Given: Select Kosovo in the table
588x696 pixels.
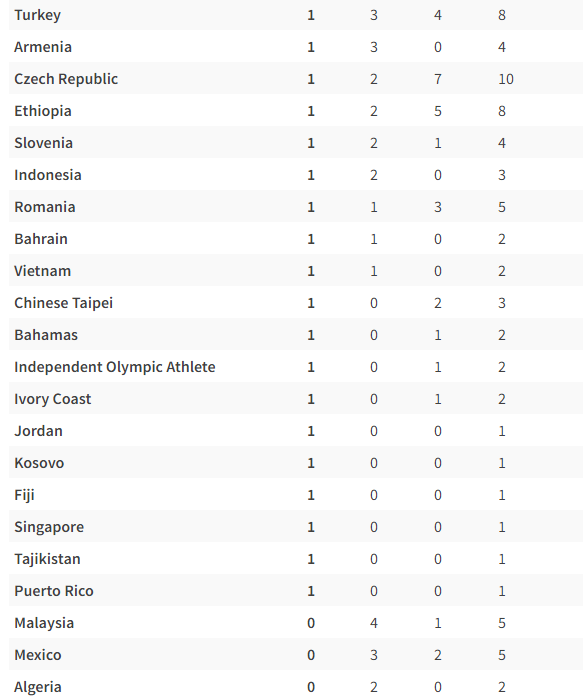Looking at the screenshot, I should click(x=39, y=463).
